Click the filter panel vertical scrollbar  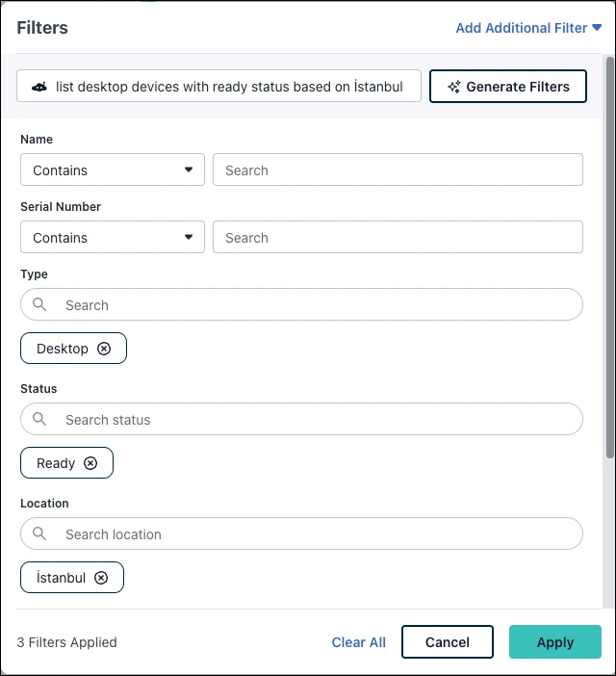pyautogui.click(x=609, y=260)
